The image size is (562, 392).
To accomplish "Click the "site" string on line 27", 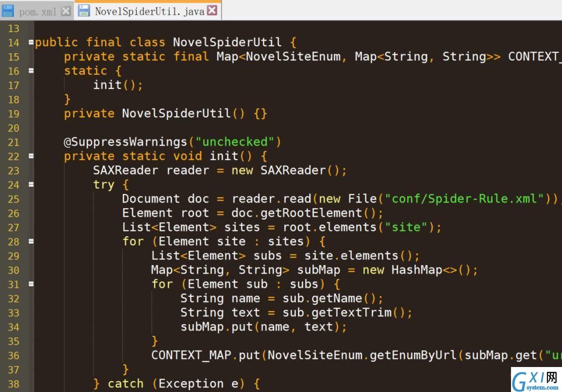I will pyautogui.click(x=406, y=227).
